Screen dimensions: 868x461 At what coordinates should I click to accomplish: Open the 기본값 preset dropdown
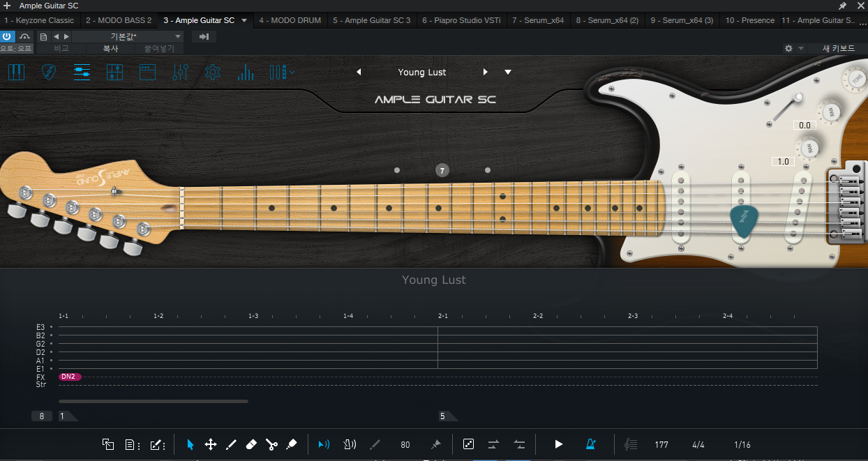127,36
